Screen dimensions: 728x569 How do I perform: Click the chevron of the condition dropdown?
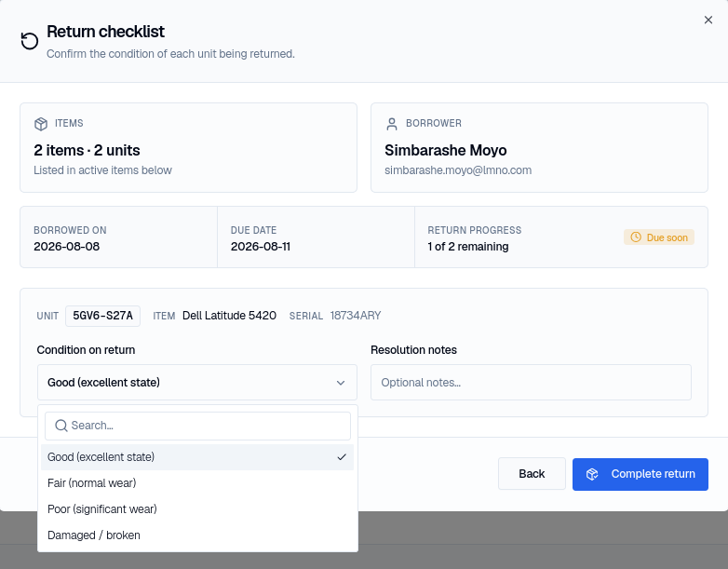341,383
